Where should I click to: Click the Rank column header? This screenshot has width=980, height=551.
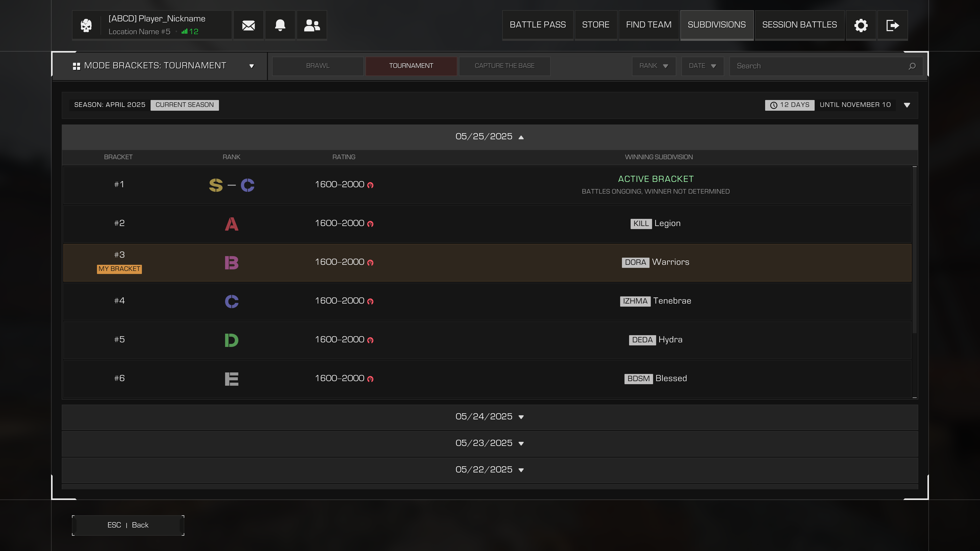[231, 157]
